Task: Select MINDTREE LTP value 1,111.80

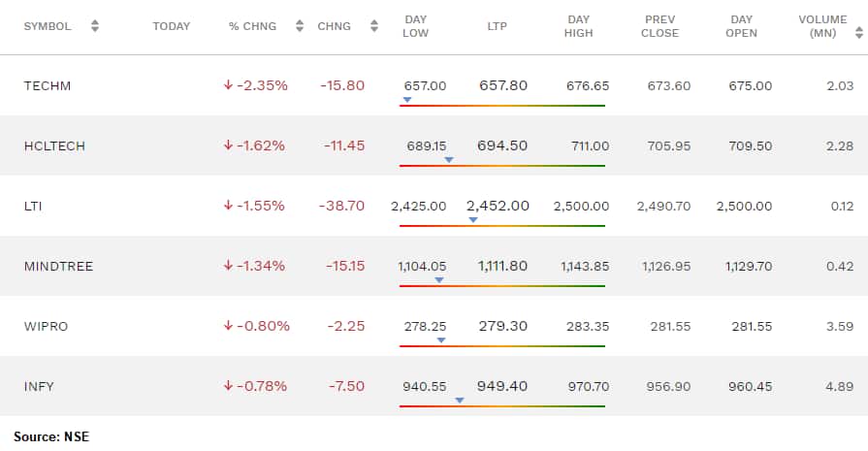Action: tap(502, 266)
